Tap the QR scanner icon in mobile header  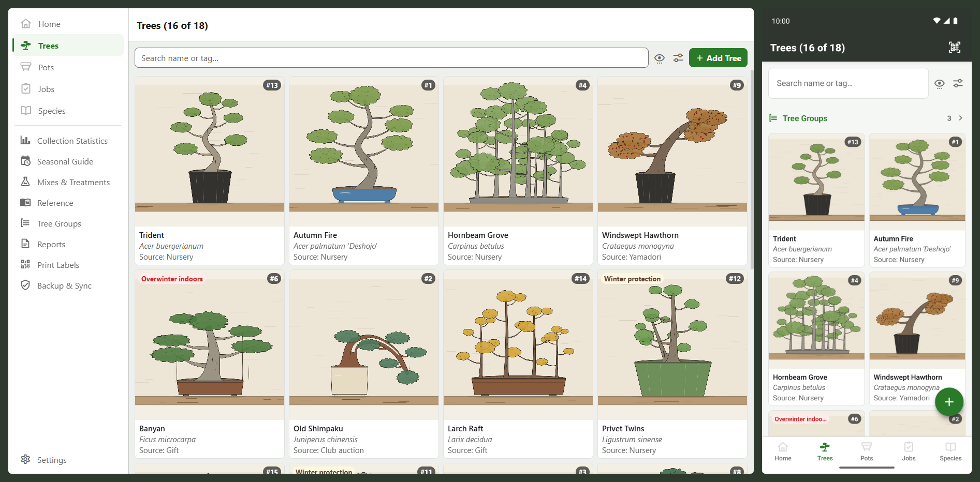click(x=954, y=48)
